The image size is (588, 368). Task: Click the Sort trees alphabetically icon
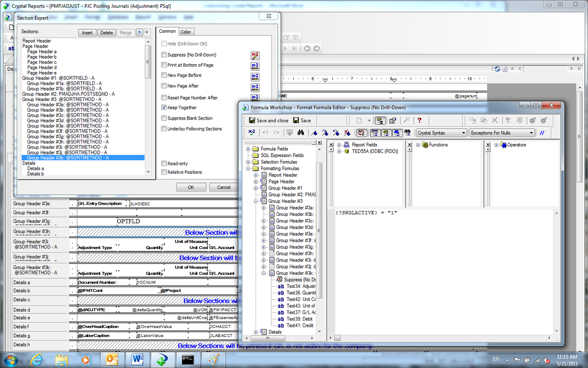tap(361, 133)
